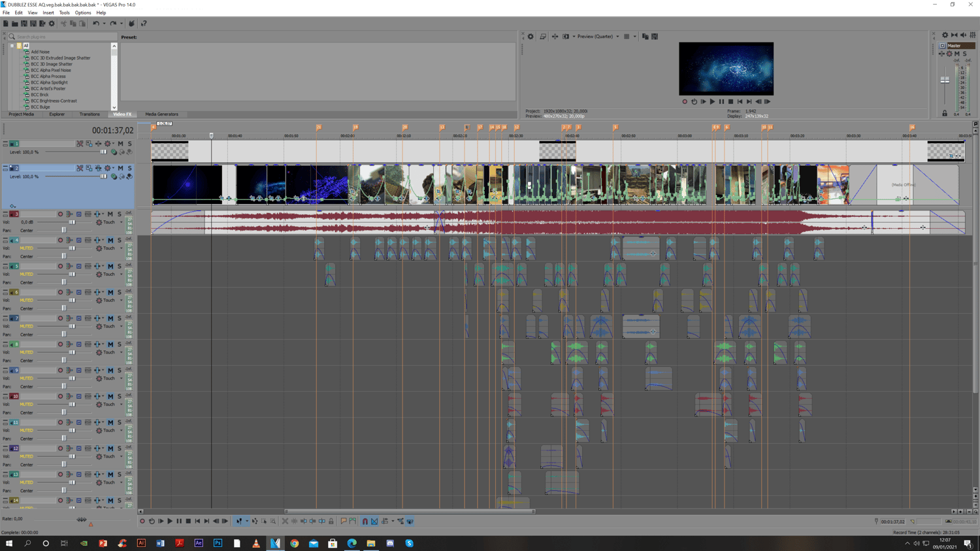
Task: Select the Zoom Edit tool
Action: pos(273,522)
